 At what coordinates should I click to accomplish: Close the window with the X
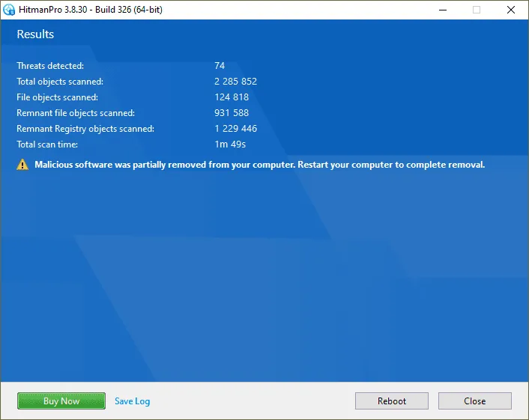click(x=511, y=10)
